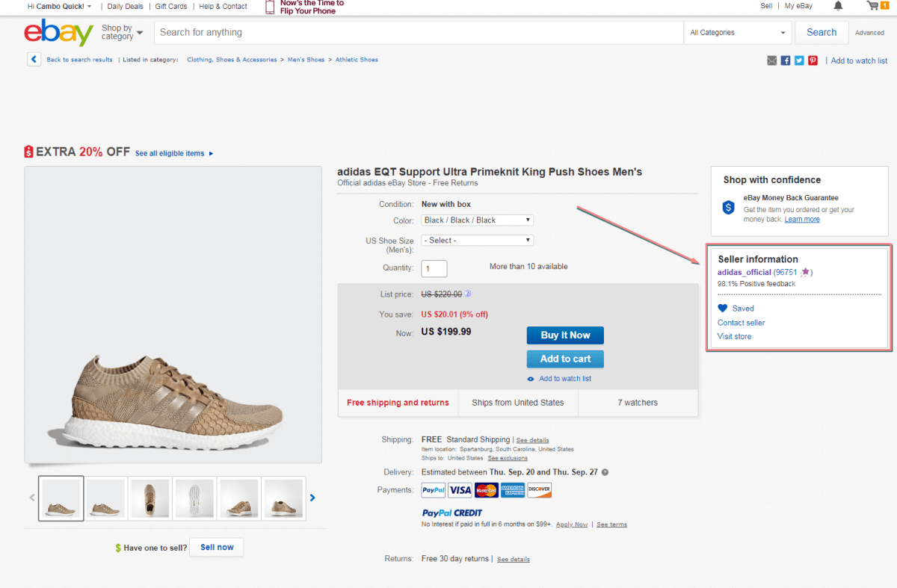This screenshot has width=897, height=588.
Task: Select the fourth thumbnail showing the sole
Action: 195,498
